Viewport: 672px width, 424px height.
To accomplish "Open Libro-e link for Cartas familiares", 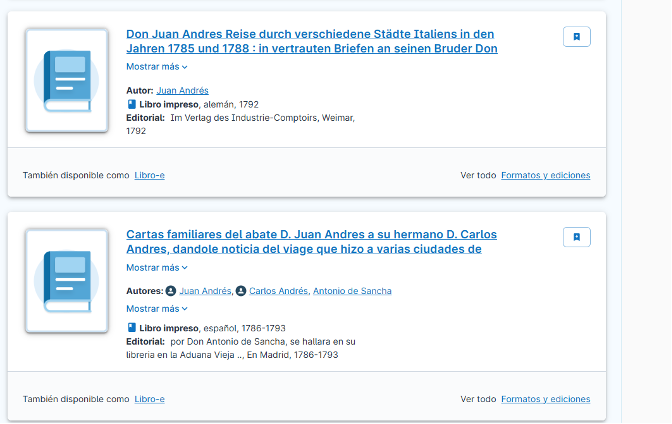I will 150,399.
